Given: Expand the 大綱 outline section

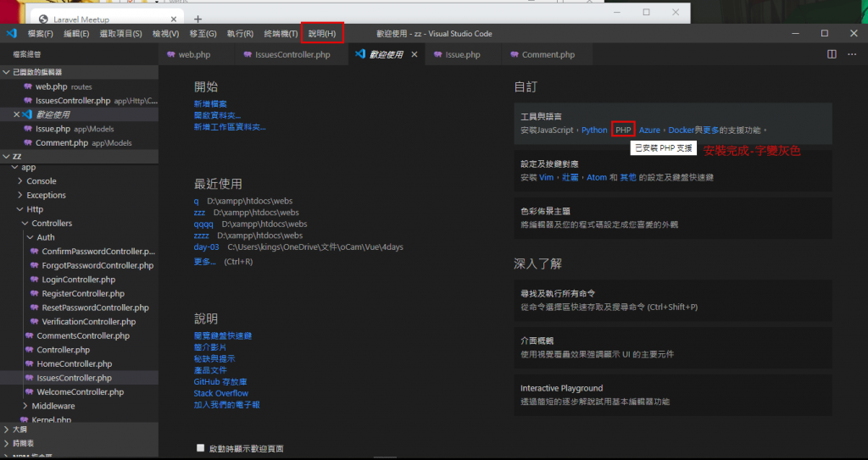Looking at the screenshot, I should click(x=6, y=429).
